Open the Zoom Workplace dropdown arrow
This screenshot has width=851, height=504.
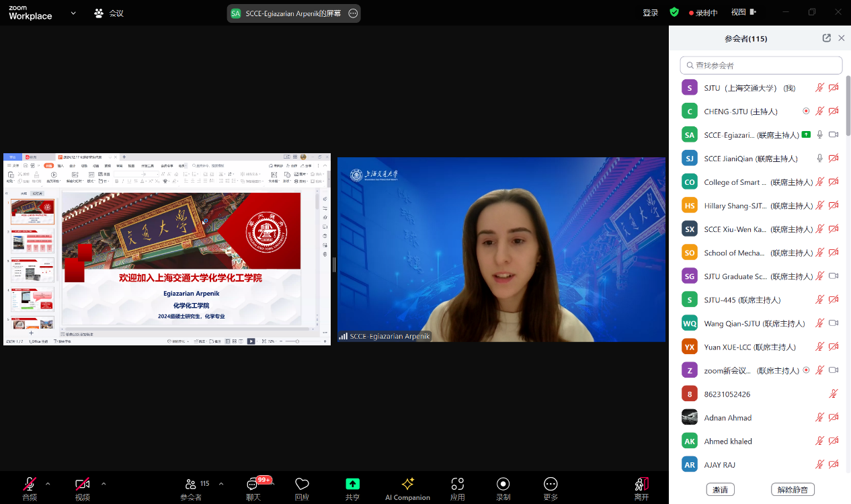(73, 13)
